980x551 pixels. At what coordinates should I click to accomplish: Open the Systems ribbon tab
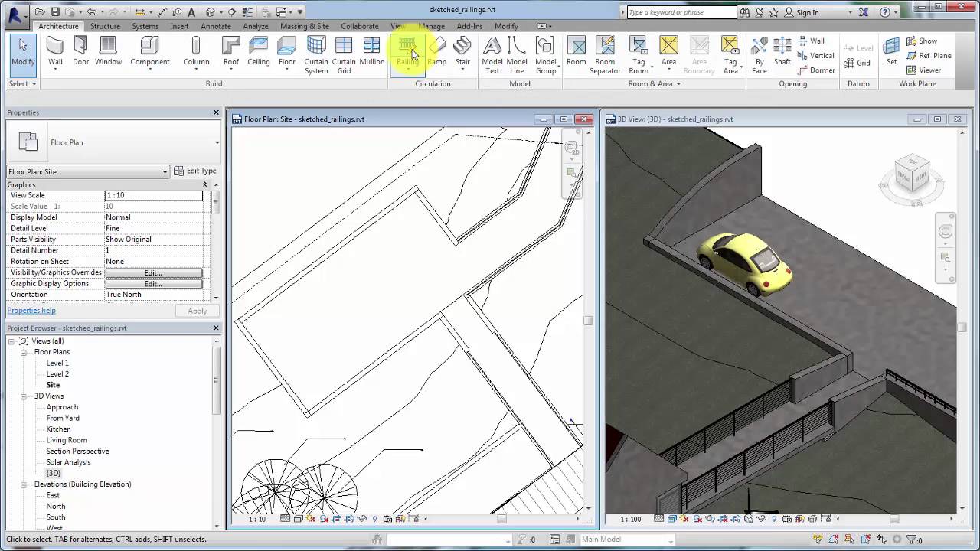pos(145,26)
